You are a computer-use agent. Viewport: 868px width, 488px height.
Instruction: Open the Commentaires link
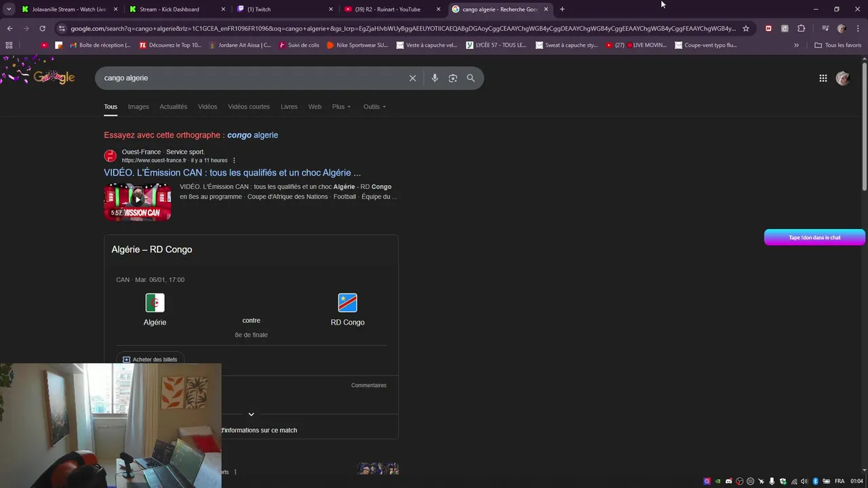[x=368, y=385]
